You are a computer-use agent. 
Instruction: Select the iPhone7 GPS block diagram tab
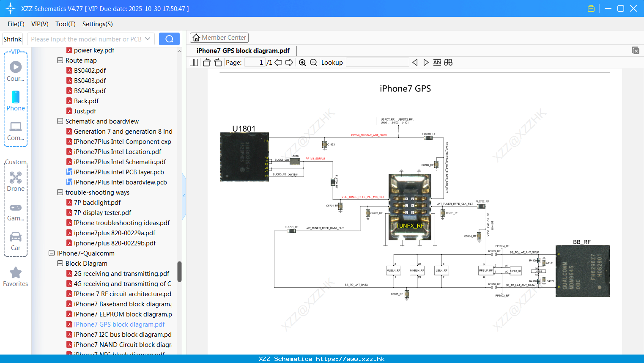[243, 51]
